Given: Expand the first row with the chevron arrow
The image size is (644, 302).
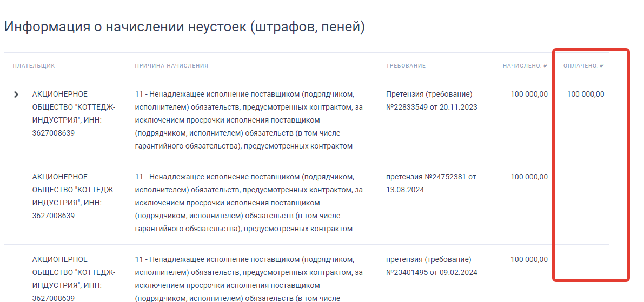Looking at the screenshot, I should coord(16,95).
